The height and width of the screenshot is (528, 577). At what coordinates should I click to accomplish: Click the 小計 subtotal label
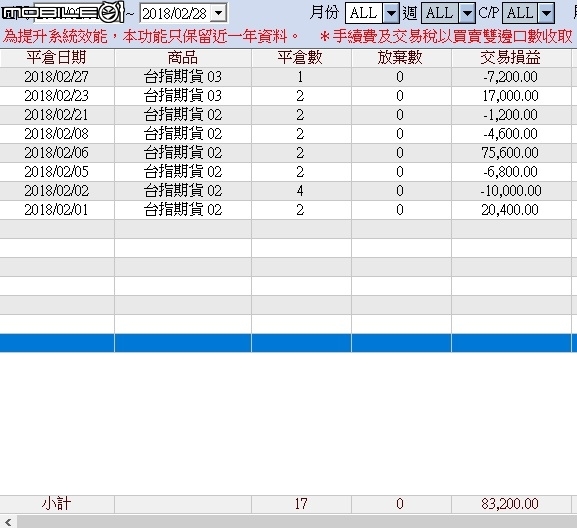pyautogui.click(x=56, y=504)
